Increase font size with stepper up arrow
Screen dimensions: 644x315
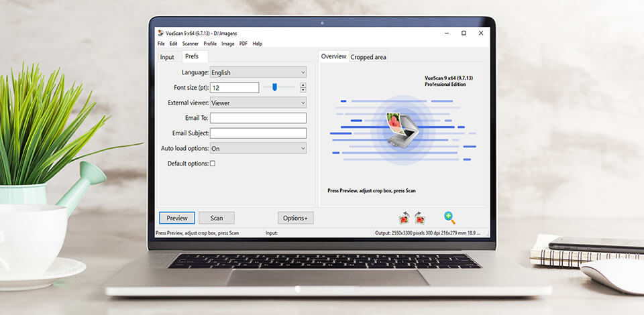[x=303, y=85]
